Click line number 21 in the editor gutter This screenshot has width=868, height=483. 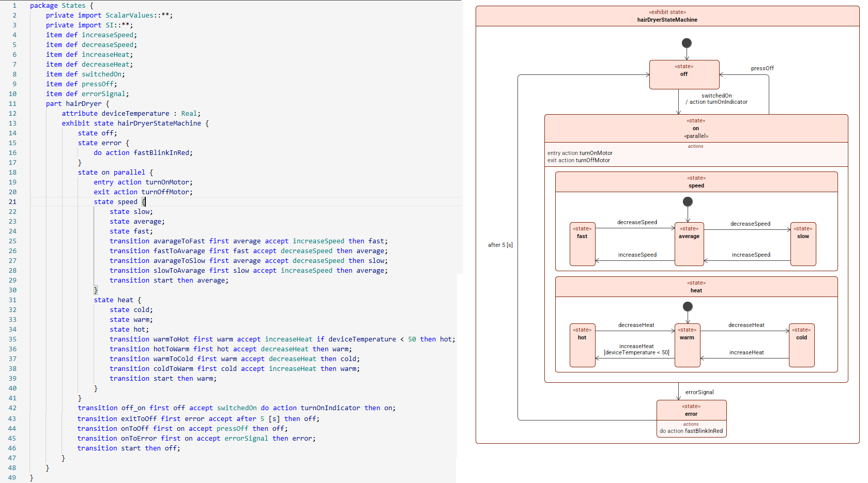coord(12,202)
